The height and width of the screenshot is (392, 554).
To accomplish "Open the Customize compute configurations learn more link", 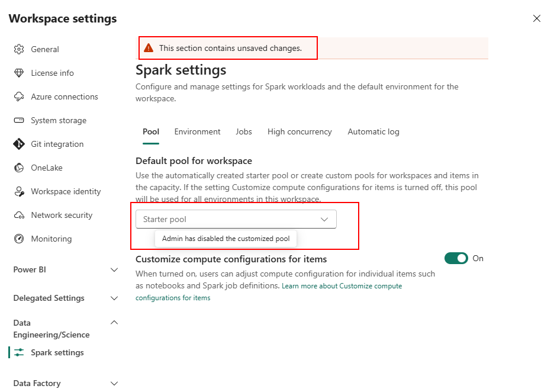I will 342,285.
